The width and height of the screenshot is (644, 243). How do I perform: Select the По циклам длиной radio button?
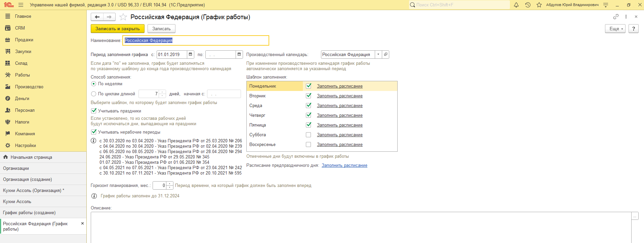click(x=94, y=94)
